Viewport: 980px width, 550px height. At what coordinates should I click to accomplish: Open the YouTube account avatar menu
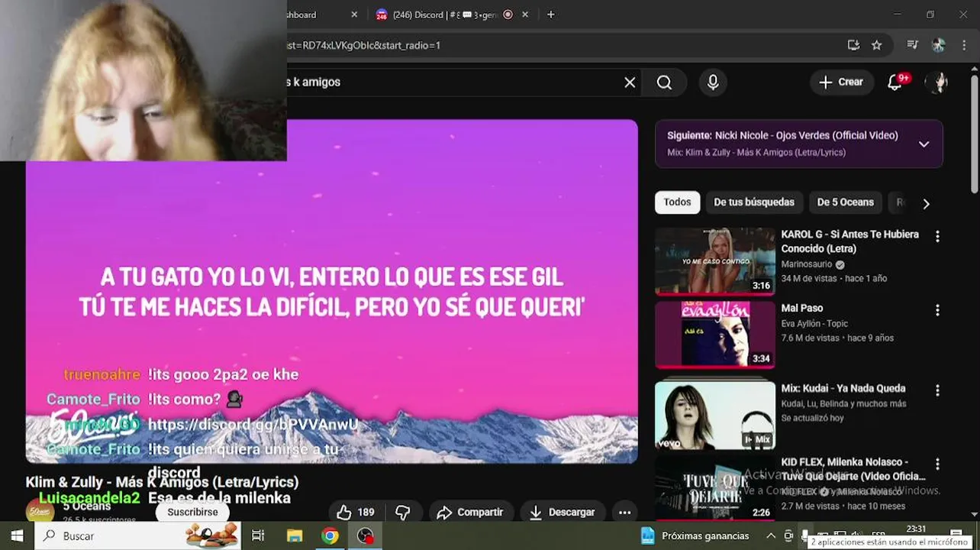936,82
